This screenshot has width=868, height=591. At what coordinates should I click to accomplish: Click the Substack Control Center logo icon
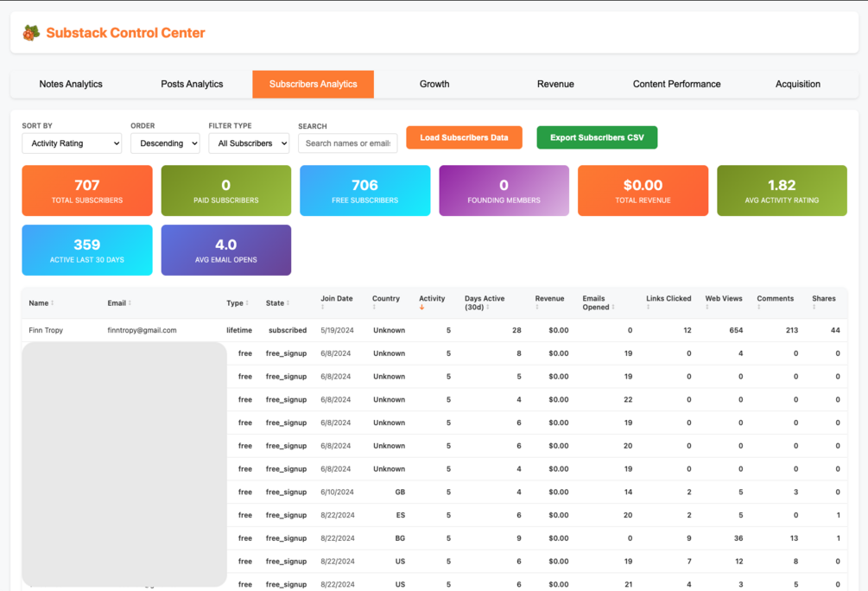[x=32, y=33]
